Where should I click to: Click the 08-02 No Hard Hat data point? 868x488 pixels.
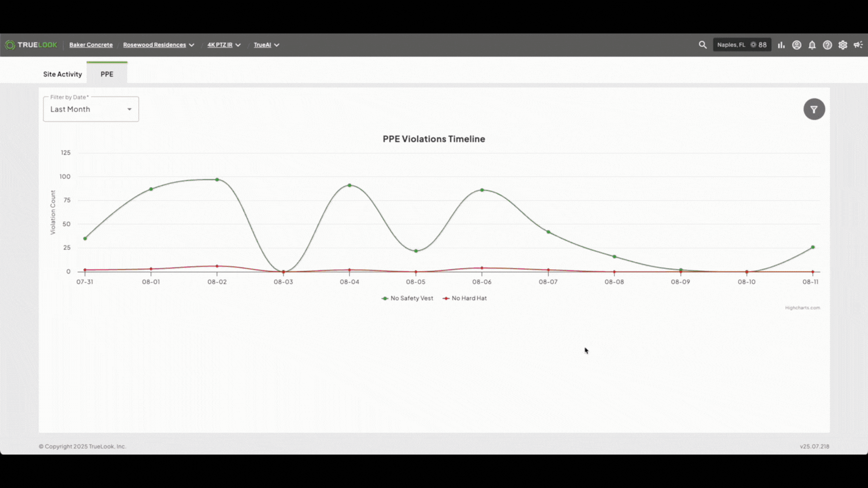point(217,266)
